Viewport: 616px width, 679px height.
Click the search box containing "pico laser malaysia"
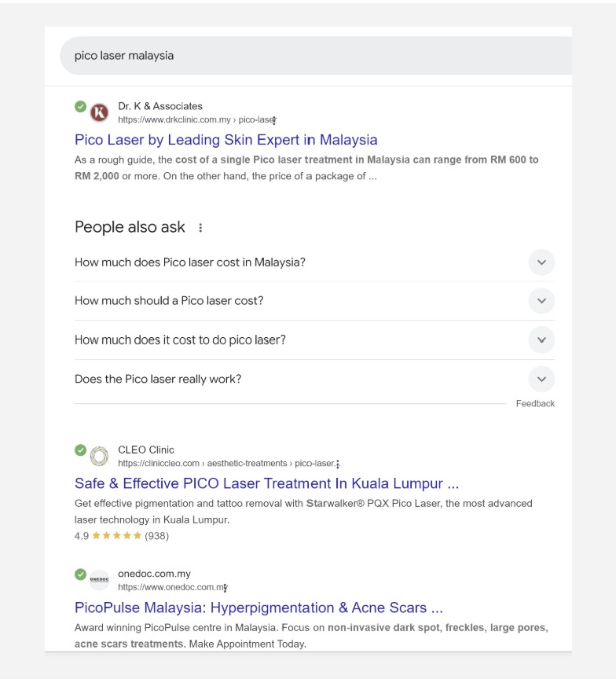pos(314,56)
